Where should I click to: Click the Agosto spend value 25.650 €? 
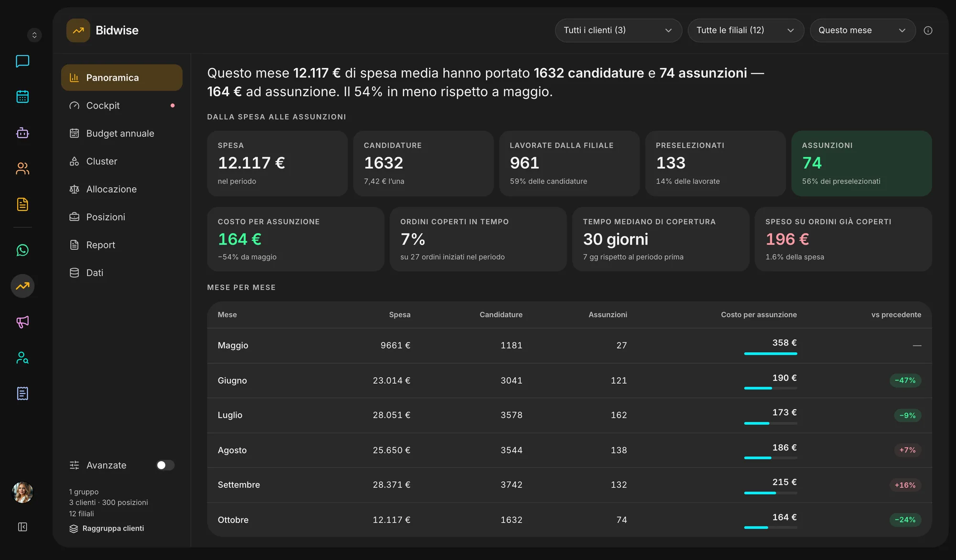click(391, 450)
